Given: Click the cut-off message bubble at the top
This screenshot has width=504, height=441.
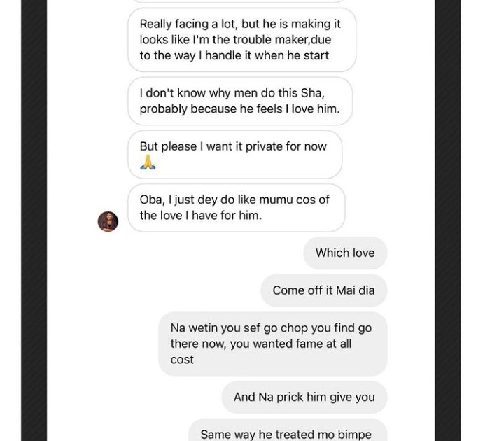Looking at the screenshot, I should 241,1.
